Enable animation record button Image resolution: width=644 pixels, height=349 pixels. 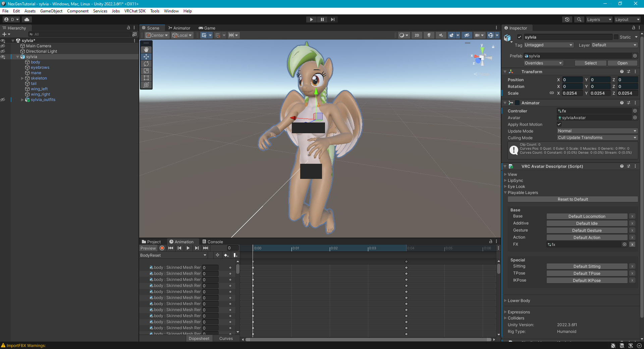[162, 248]
